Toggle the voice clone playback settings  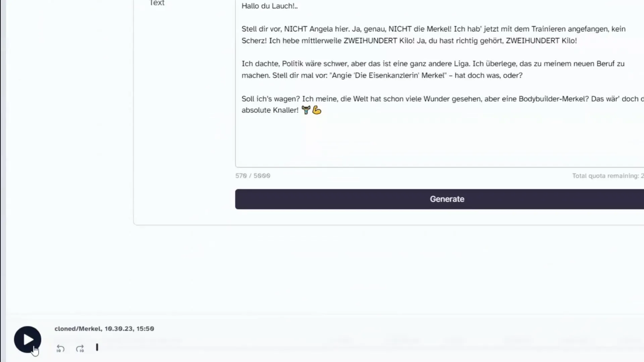[96, 348]
